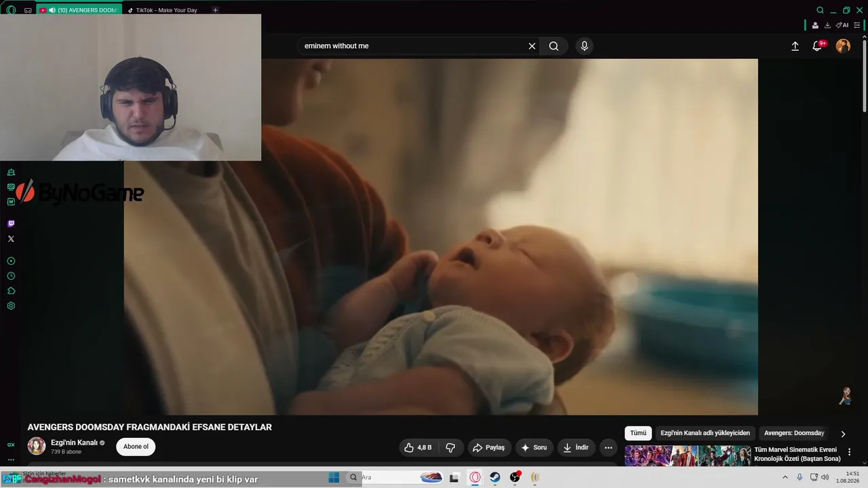Open the GX Control sidebar icon

[11, 445]
